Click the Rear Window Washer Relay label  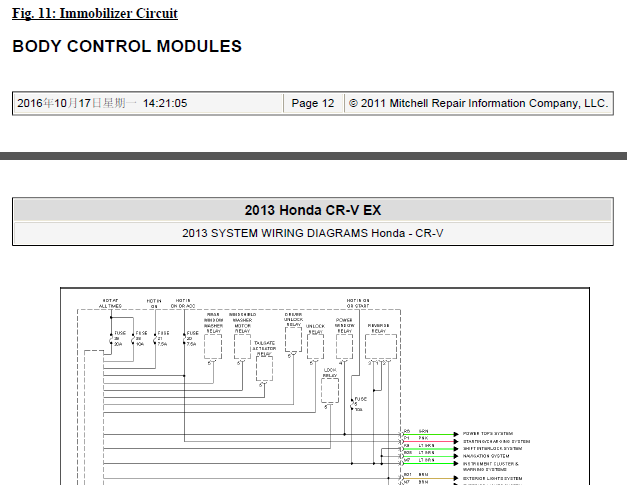[x=214, y=323]
